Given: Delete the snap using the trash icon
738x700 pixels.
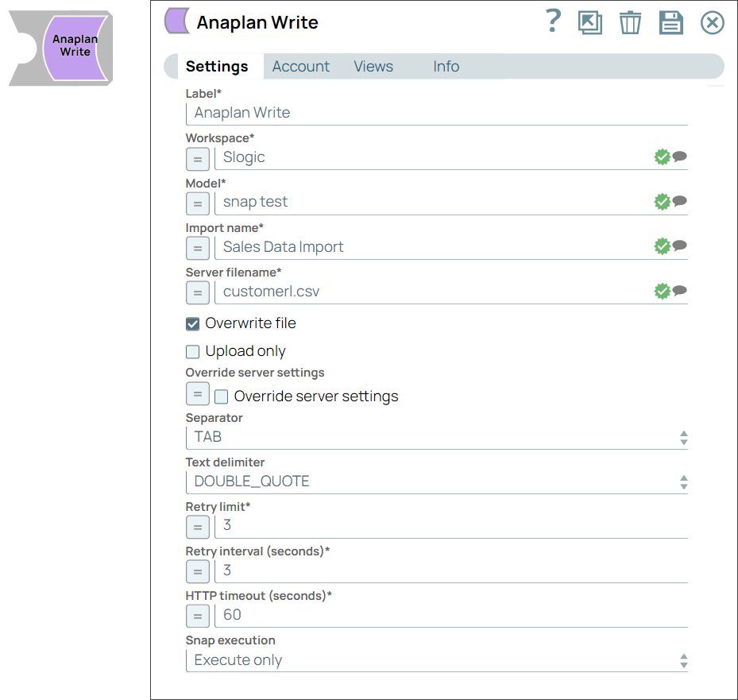Looking at the screenshot, I should 630,22.
